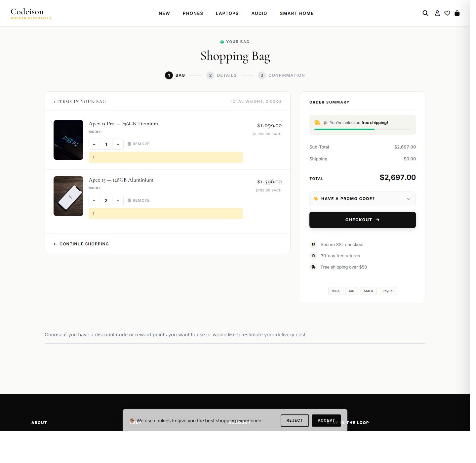Click the green bag icon above Shopping Bag title

221,41
